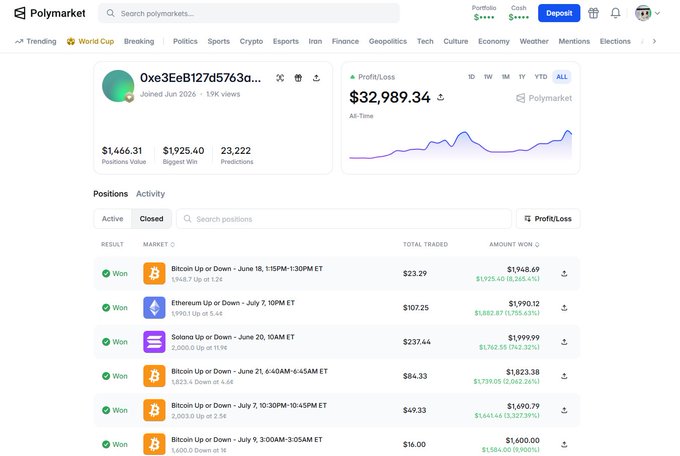Open the gift rewards icon in header

tap(593, 13)
